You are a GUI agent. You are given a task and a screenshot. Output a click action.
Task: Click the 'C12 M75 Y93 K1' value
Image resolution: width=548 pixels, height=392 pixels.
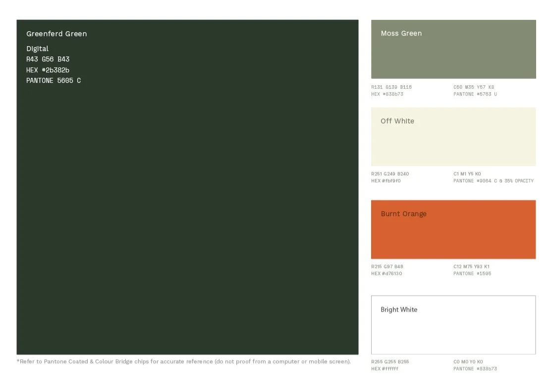pyautogui.click(x=472, y=267)
